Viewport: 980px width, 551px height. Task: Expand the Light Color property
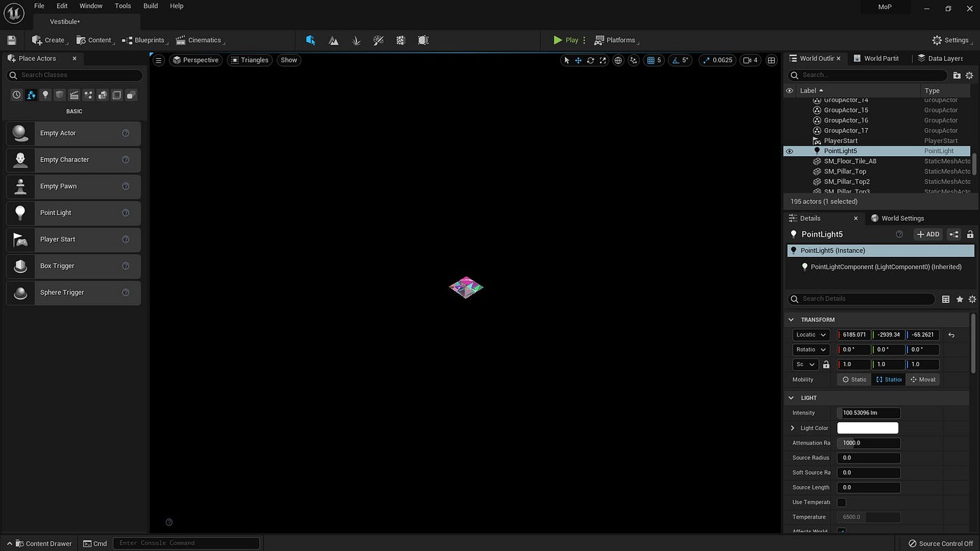point(793,428)
